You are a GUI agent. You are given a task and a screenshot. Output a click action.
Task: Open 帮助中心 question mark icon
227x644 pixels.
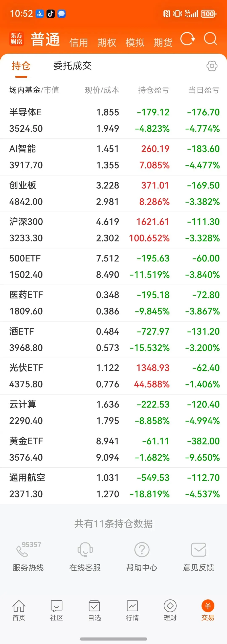[142, 549]
